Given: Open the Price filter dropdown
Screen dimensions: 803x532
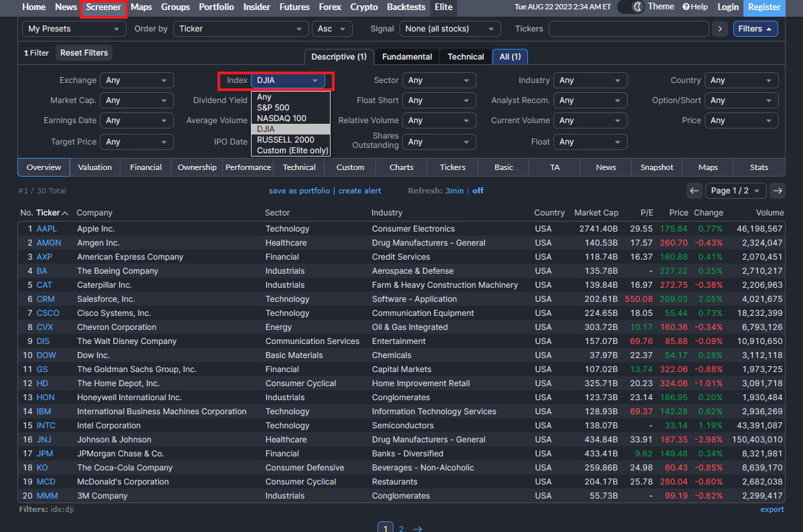Looking at the screenshot, I should pos(741,120).
